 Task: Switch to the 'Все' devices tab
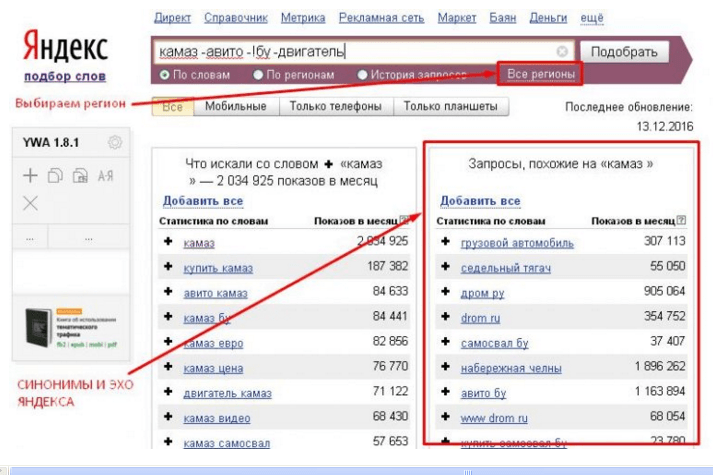coord(173,107)
